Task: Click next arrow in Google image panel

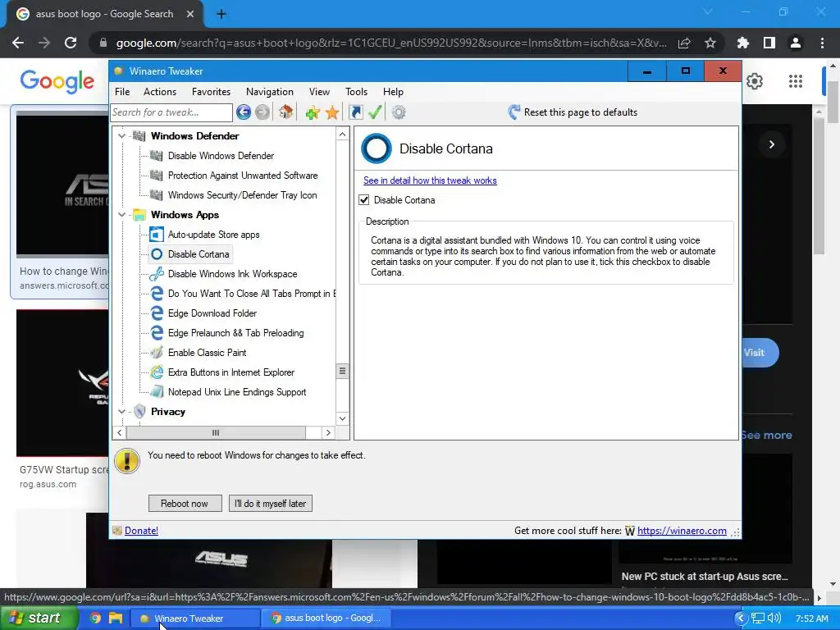Action: [x=771, y=144]
